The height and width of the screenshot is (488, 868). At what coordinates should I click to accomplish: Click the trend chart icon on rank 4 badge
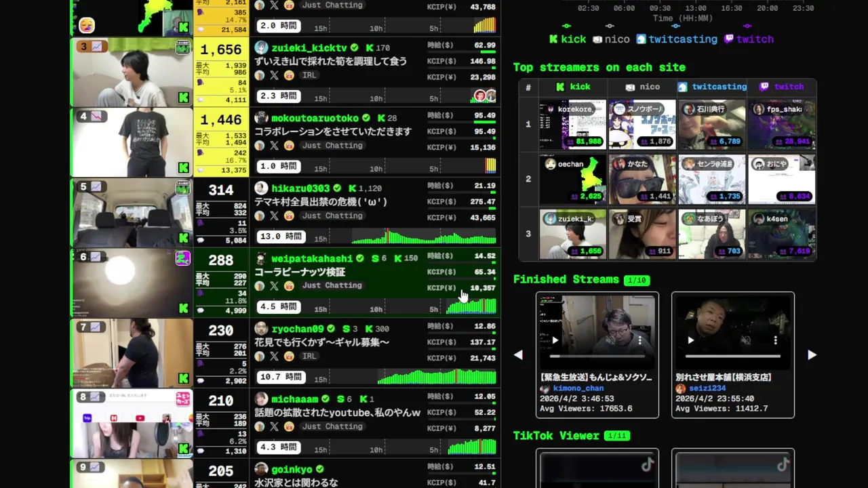coord(96,117)
